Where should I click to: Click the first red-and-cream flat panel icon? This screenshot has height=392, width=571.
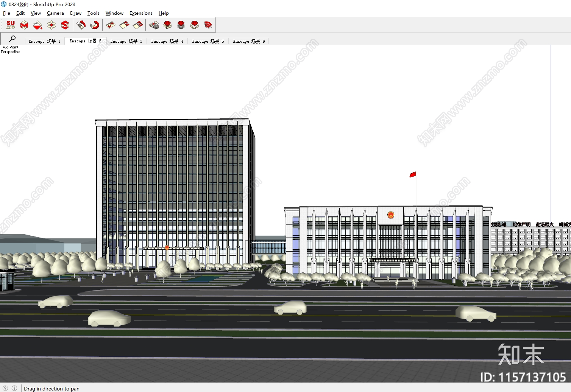(111, 25)
